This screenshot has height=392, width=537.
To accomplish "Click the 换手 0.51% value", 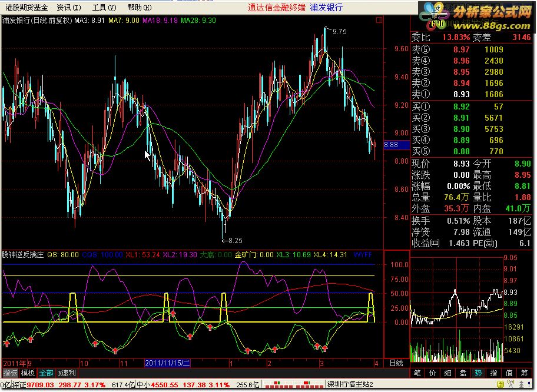I will [458, 221].
